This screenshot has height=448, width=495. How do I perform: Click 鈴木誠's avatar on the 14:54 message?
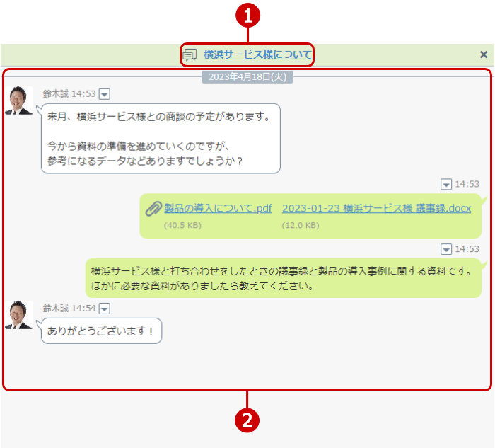pos(19,315)
